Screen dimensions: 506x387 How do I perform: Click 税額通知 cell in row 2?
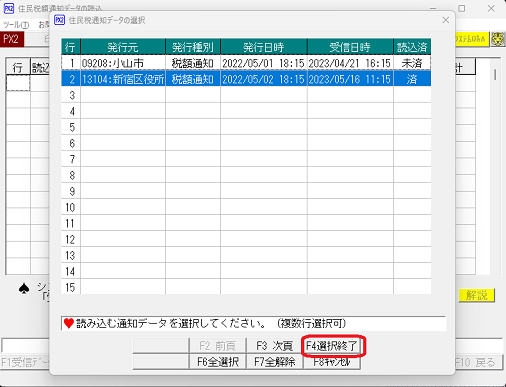193,79
